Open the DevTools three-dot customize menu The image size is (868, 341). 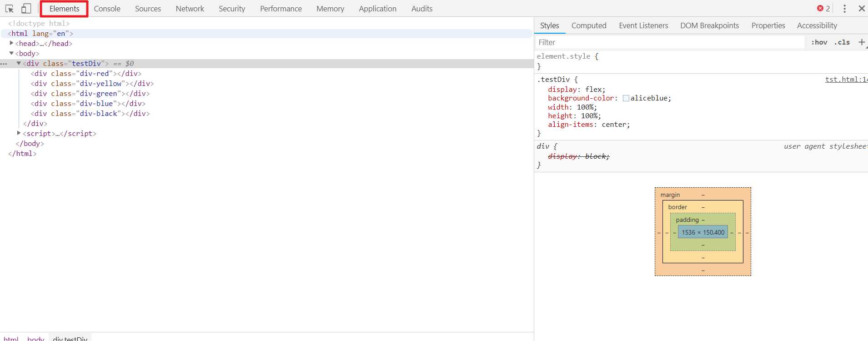[x=844, y=9]
